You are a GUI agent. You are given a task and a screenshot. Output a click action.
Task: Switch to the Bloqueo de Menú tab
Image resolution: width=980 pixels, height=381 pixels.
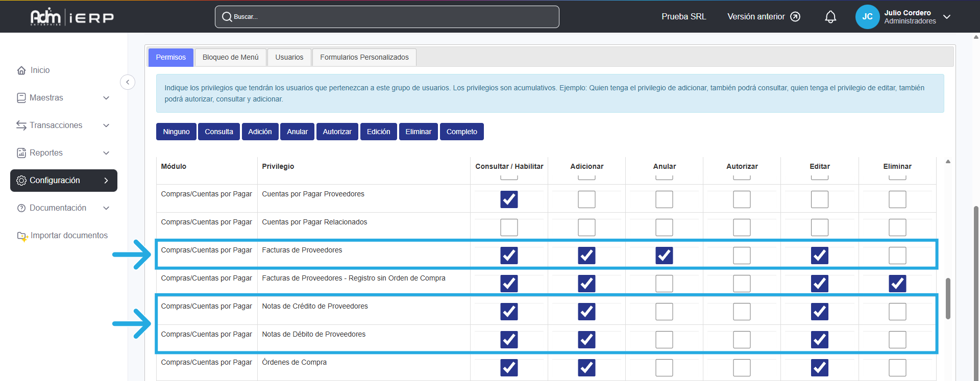point(230,57)
